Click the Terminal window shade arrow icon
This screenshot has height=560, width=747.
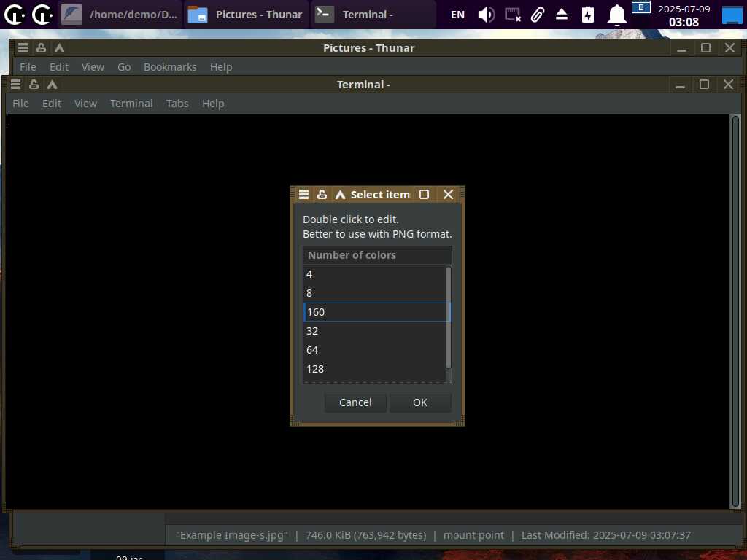[x=52, y=85]
